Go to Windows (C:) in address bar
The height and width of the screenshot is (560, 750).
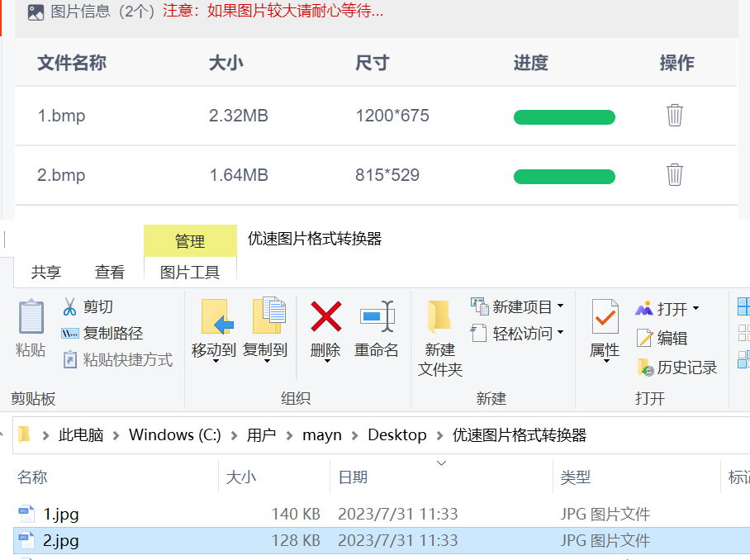point(174,434)
